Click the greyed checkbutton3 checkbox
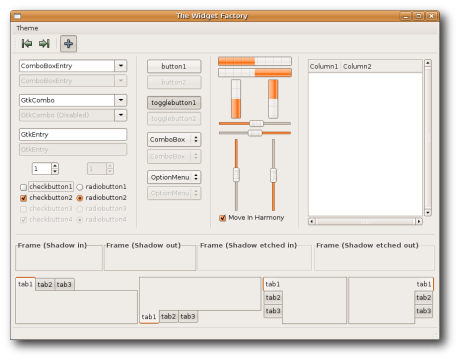Screen dimensions: 460x360 (23, 209)
